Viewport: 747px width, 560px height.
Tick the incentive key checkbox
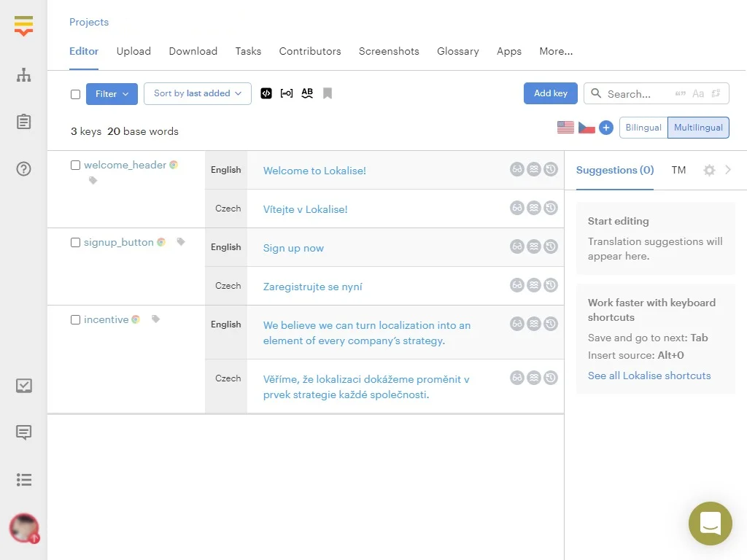pos(75,320)
